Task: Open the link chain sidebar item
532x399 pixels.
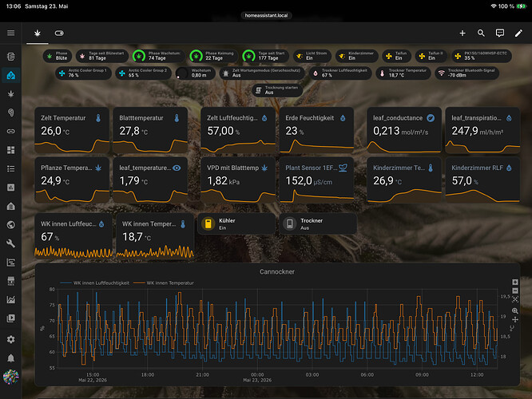Action: point(11,131)
